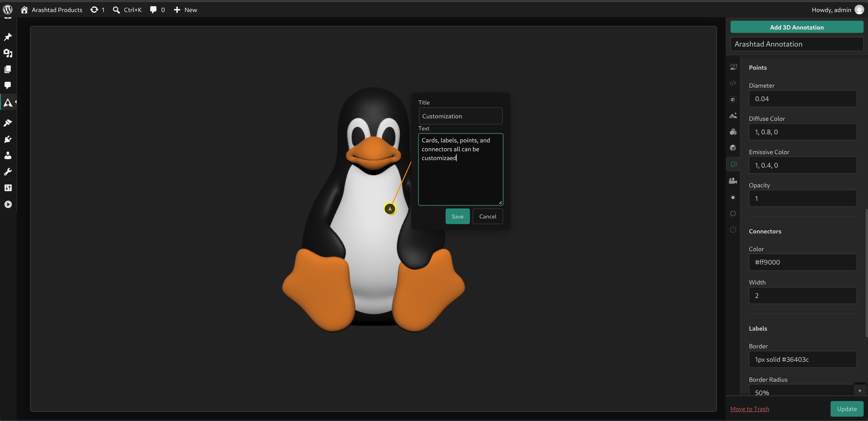Image resolution: width=868 pixels, height=421 pixels.
Task: Open the Appearance paintbrush icon
Action: pos(8,123)
